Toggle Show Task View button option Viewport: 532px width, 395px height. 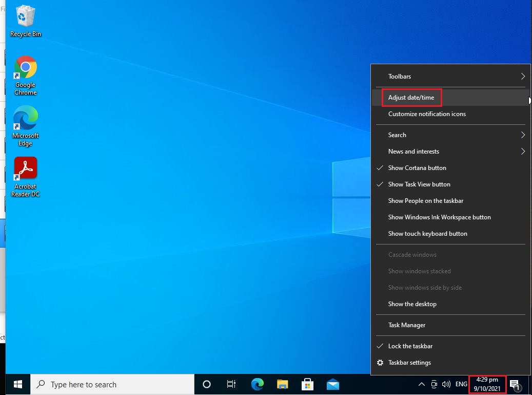[419, 184]
